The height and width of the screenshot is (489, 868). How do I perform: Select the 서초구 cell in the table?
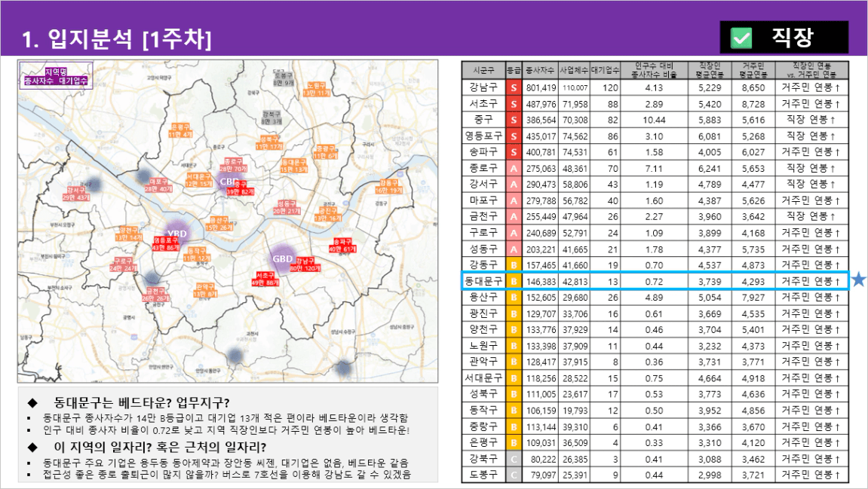coord(482,103)
